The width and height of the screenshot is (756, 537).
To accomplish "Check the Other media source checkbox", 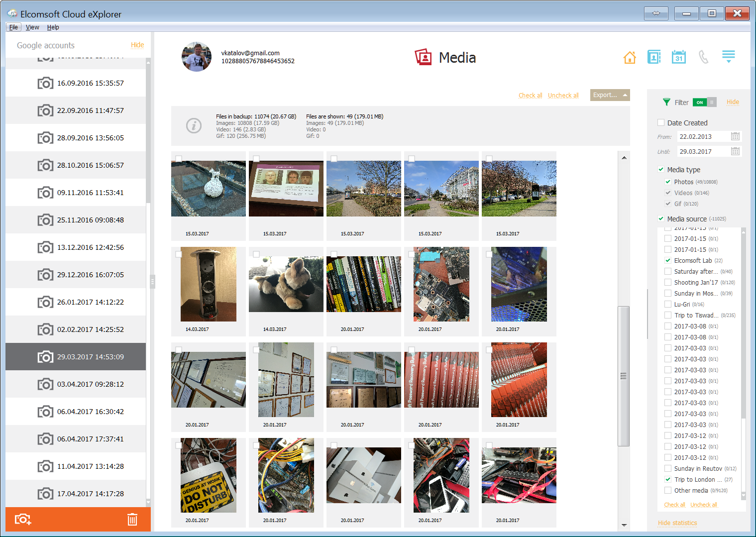I will tap(667, 490).
